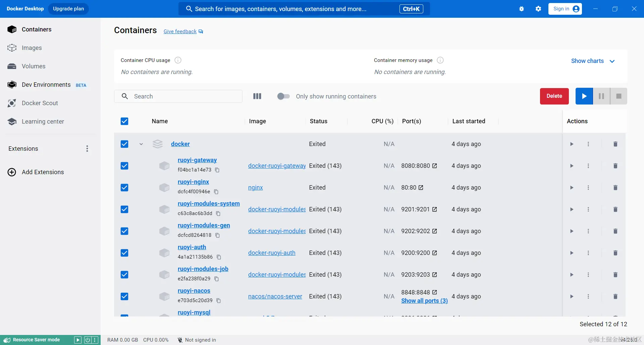Open port 8080:8080 in browser
The height and width of the screenshot is (345, 644).
(435, 166)
